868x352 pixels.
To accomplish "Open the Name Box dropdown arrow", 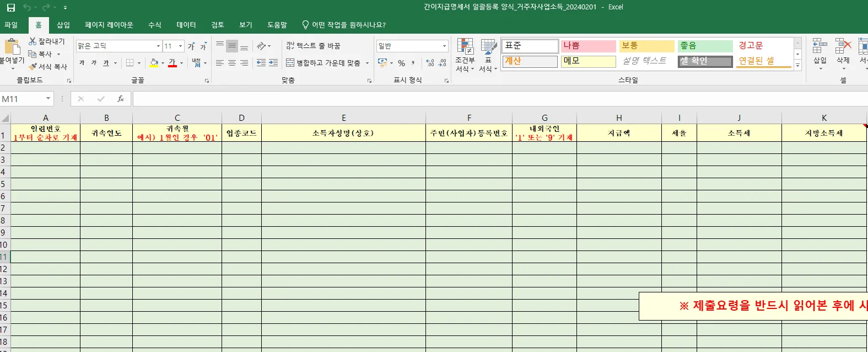I will (48, 99).
